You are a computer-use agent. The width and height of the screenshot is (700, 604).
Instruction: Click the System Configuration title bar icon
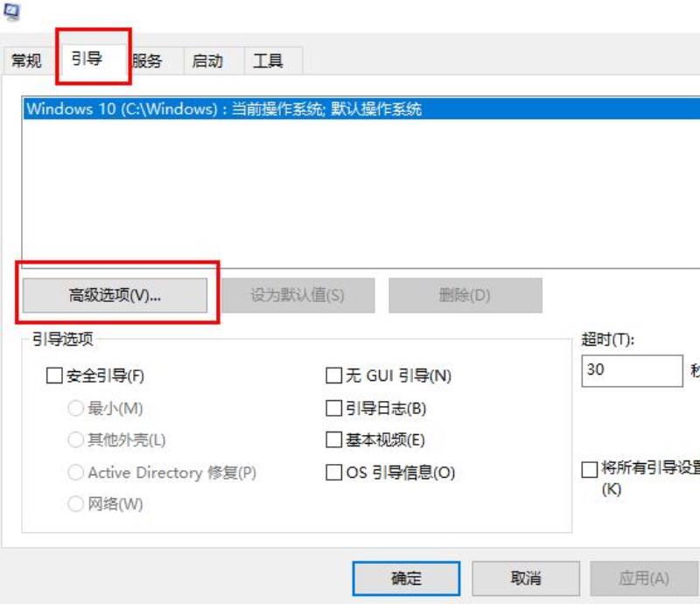coord(11,11)
